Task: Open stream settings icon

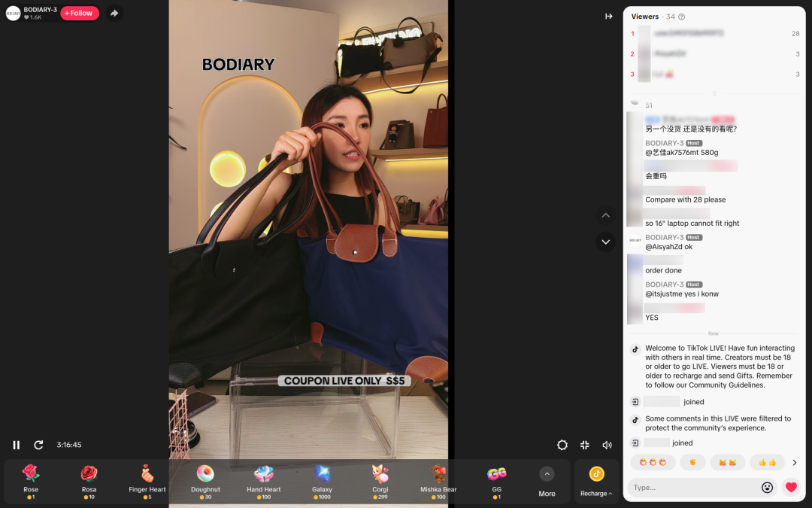Action: (562, 445)
